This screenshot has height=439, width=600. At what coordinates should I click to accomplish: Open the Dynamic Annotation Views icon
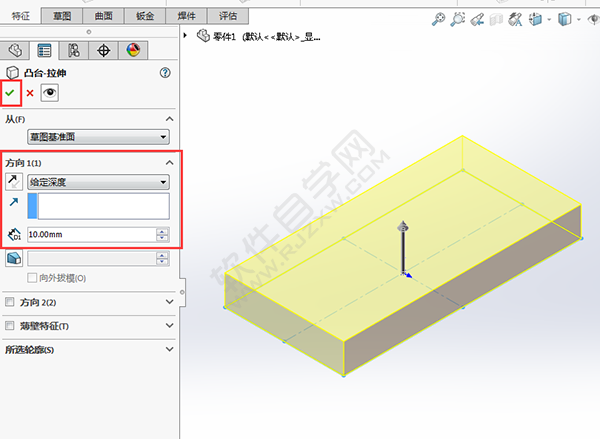[515, 19]
